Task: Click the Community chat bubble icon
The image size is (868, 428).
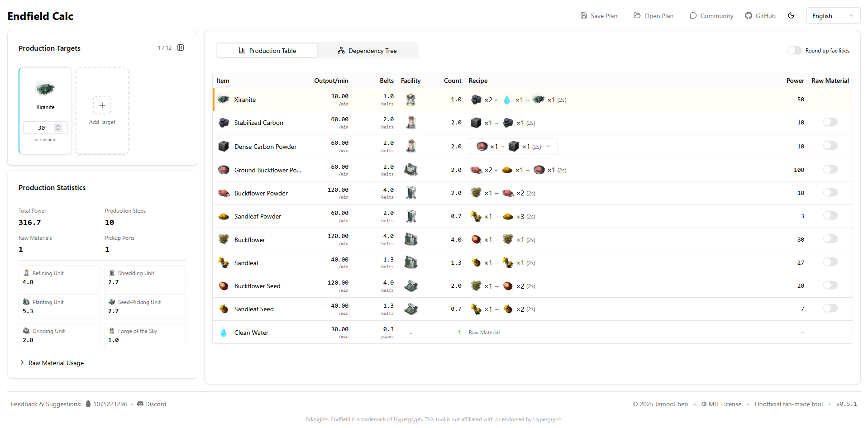Action: tap(693, 16)
